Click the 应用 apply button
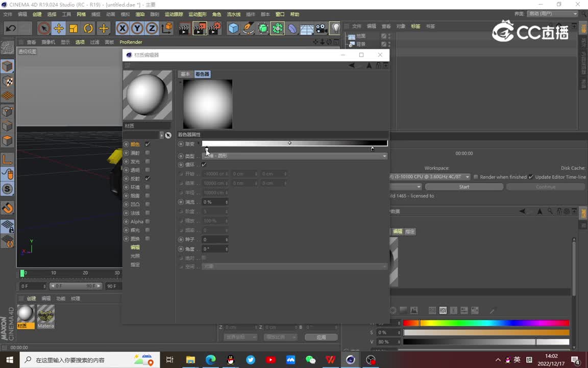 coord(322,337)
